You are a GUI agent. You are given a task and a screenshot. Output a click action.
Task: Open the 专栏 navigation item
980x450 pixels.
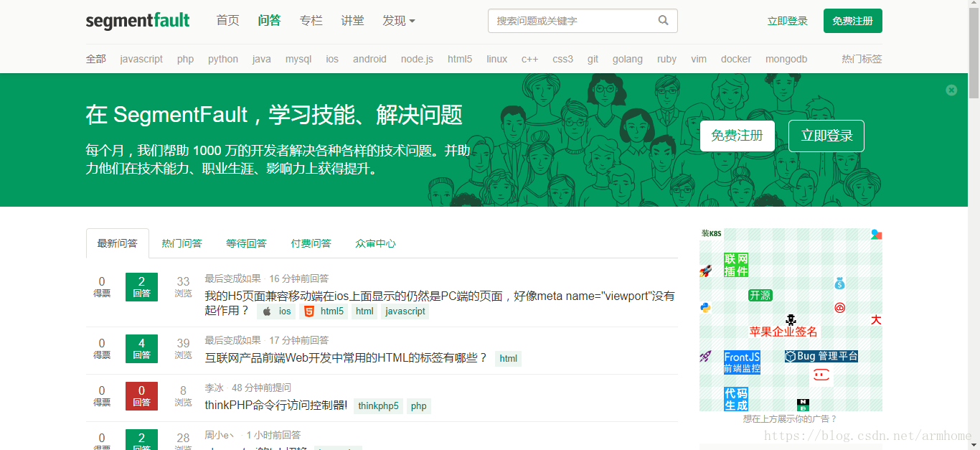click(311, 21)
